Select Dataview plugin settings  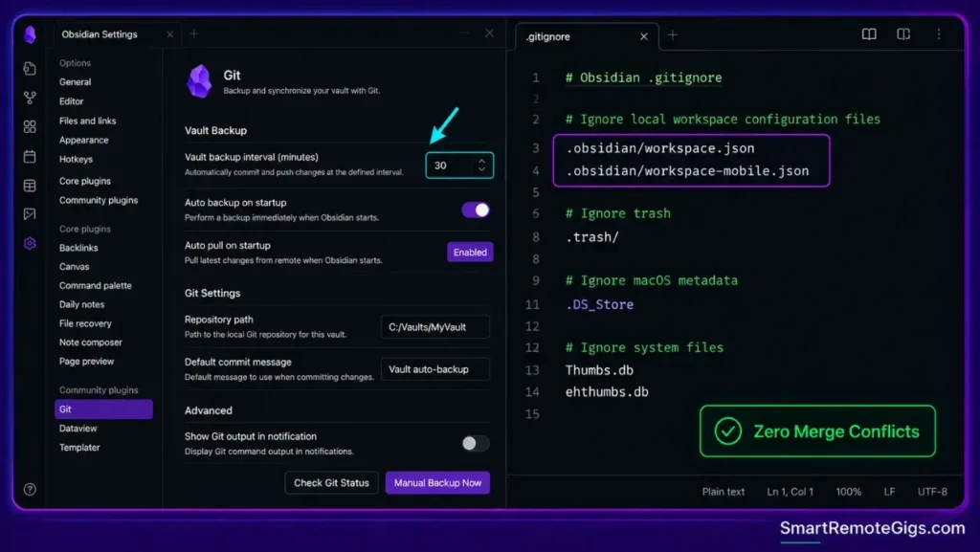(x=78, y=429)
